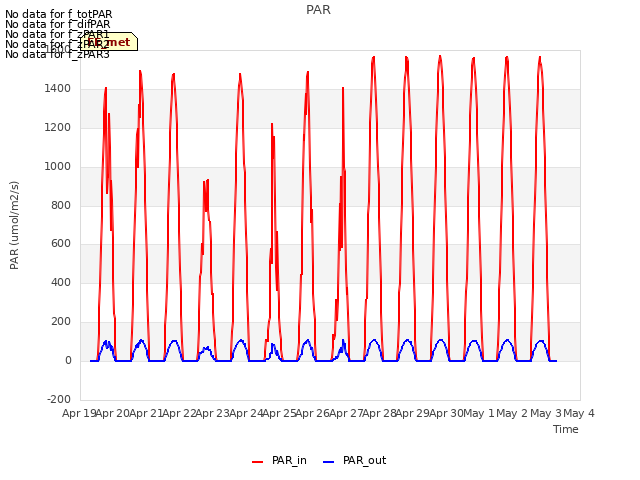Click the 600 y-axis tick label
640x480 pixels.
click(x=61, y=244)
